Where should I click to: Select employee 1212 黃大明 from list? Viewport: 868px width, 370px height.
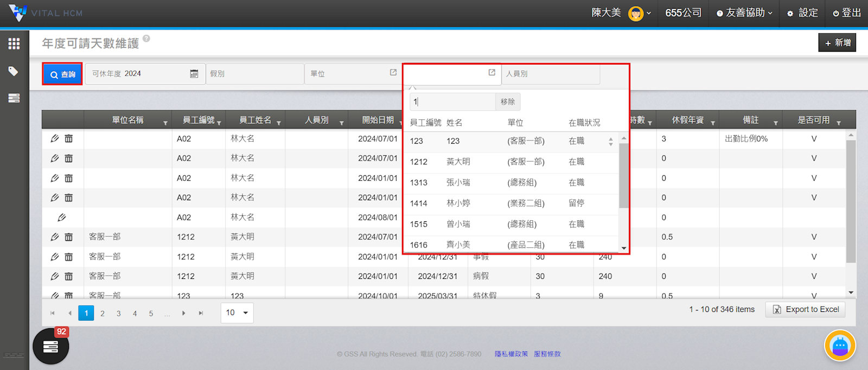458,162
